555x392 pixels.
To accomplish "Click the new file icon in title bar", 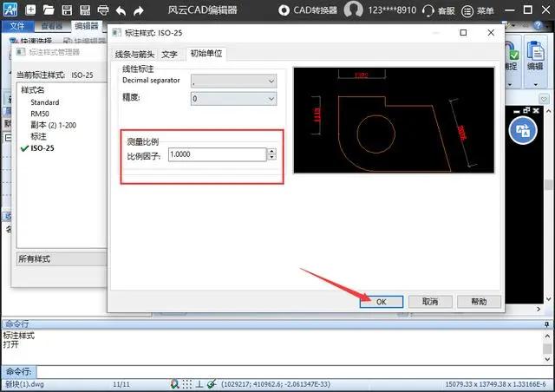I will point(30,10).
